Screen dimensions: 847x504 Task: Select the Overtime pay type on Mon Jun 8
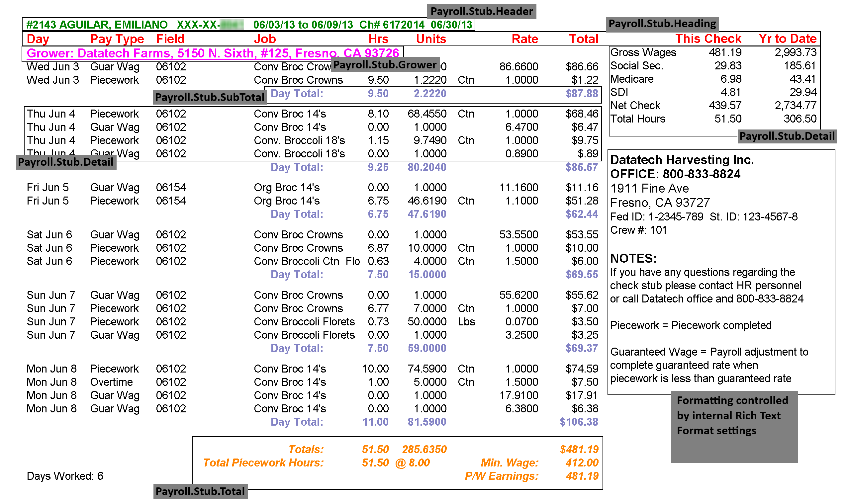coord(111,382)
